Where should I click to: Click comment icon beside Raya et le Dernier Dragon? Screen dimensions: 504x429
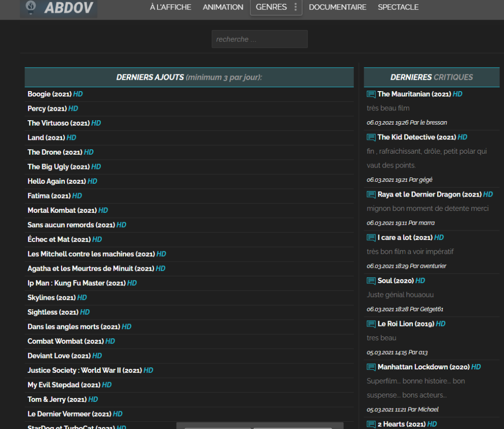click(371, 195)
